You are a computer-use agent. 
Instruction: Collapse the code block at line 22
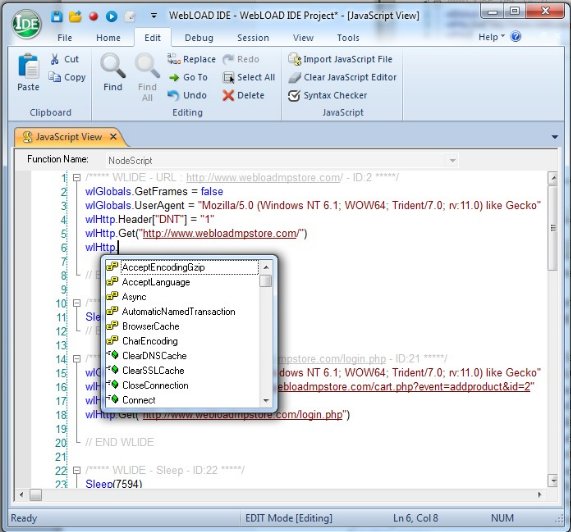[x=76, y=470]
